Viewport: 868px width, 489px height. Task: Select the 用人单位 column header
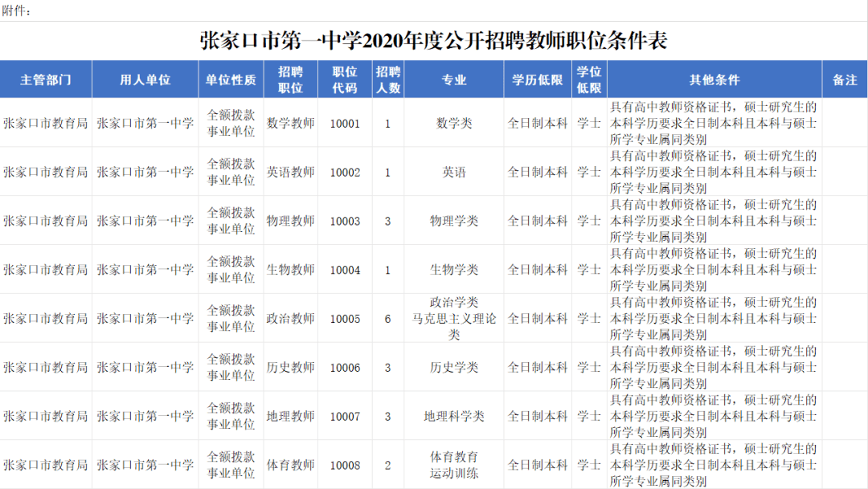tap(145, 79)
